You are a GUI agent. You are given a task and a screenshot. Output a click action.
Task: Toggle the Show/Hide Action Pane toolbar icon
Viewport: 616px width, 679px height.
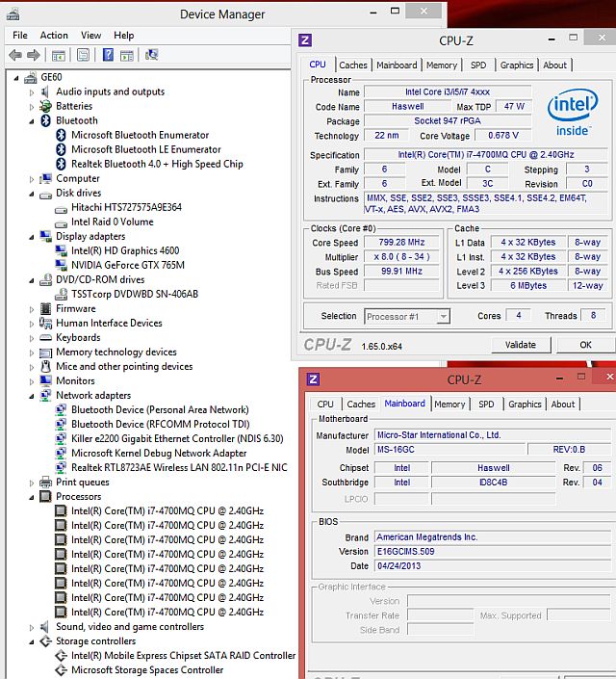127,55
